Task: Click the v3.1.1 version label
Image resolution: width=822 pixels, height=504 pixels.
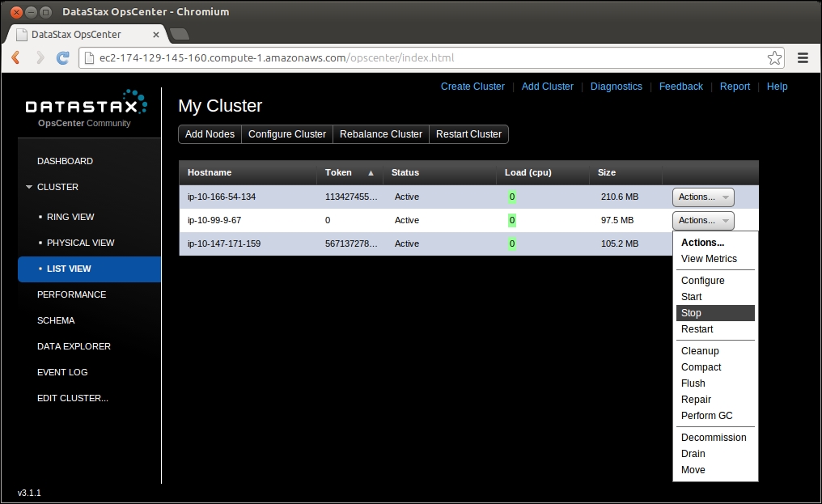Action: coord(29,493)
